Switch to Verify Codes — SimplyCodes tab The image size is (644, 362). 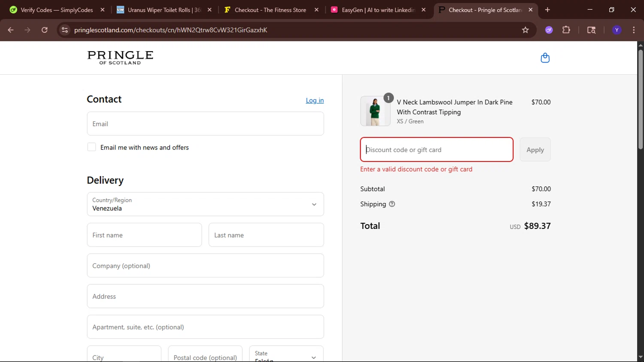coord(56,9)
